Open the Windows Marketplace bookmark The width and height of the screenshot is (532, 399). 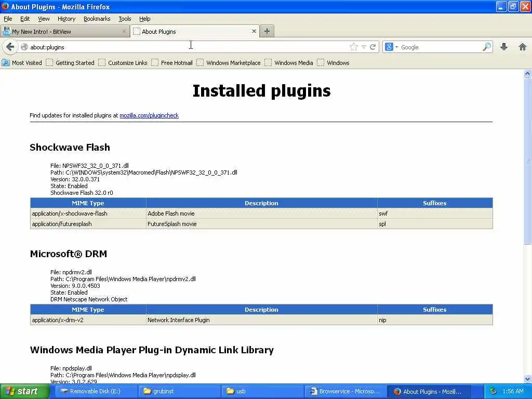pos(229,63)
